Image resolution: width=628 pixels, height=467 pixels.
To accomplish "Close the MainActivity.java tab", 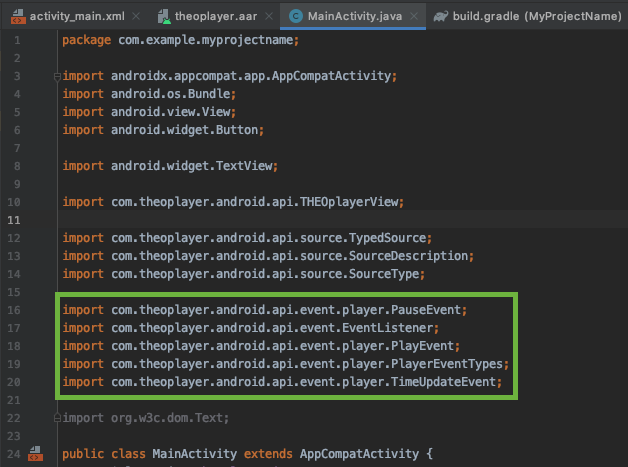I will (416, 17).
